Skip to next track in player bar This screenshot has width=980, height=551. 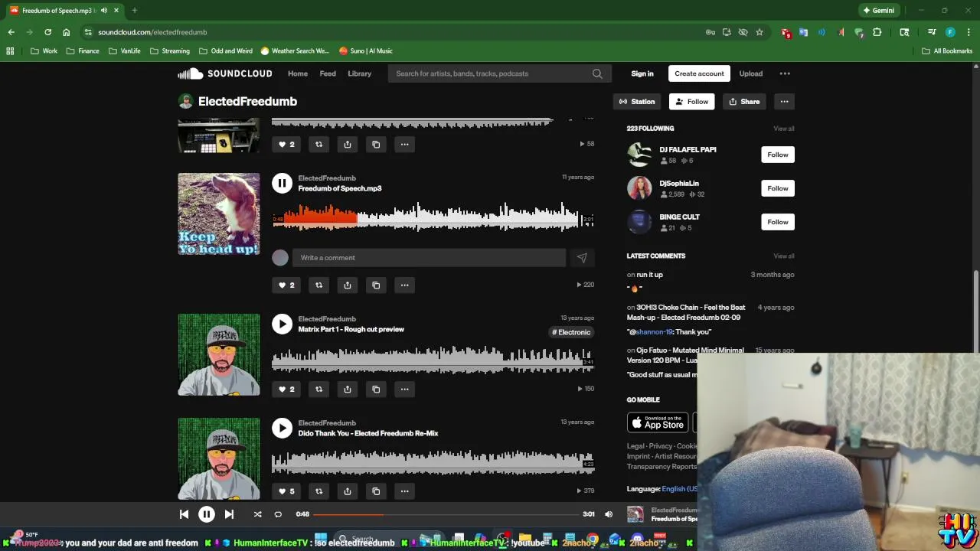click(x=229, y=514)
